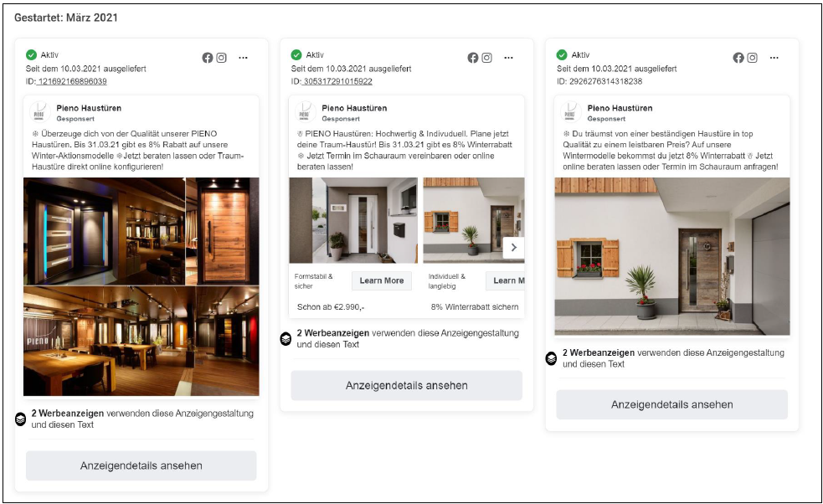Open carousel image with shuttered window house

(x=474, y=220)
